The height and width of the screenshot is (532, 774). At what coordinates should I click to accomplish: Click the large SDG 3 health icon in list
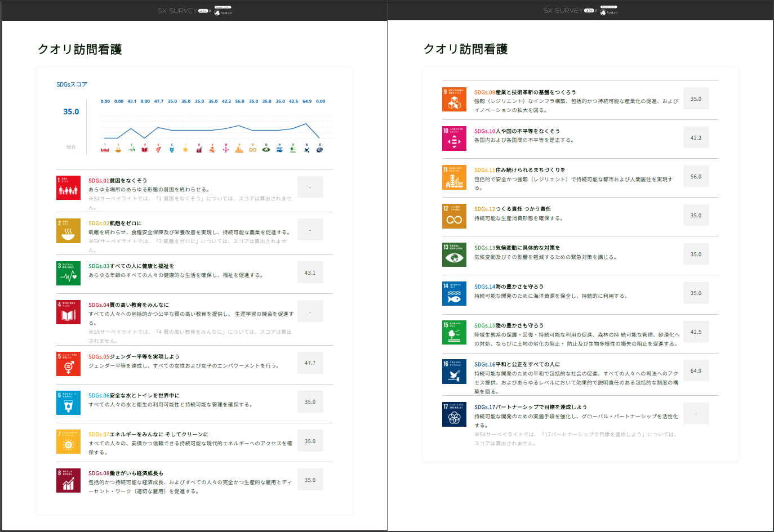(68, 274)
